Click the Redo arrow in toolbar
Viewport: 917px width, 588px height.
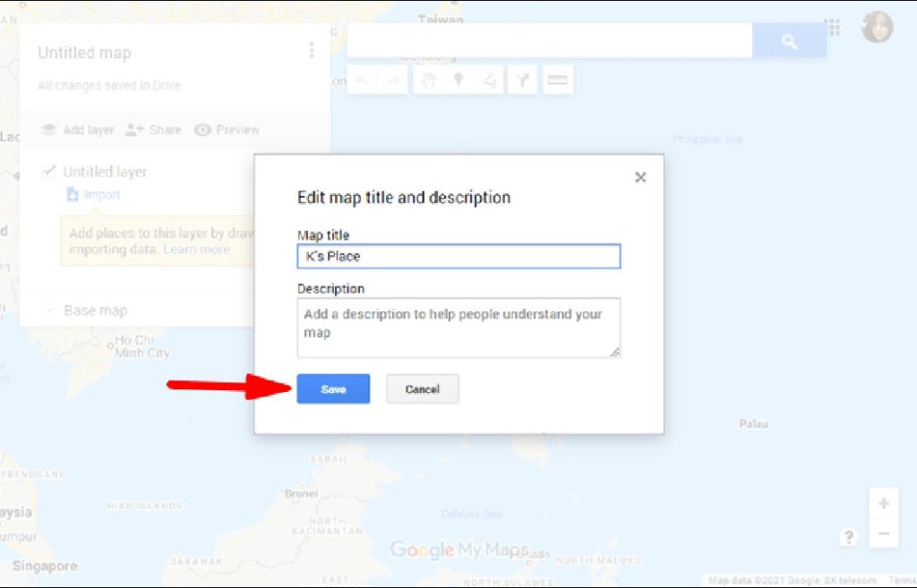point(392,81)
